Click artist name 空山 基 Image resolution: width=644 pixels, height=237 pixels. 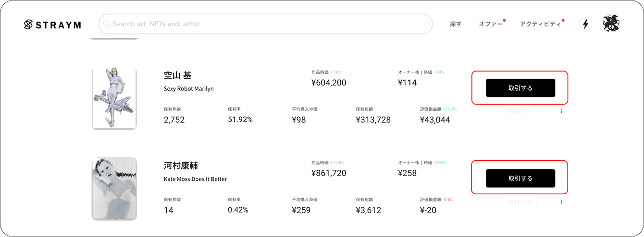point(178,76)
